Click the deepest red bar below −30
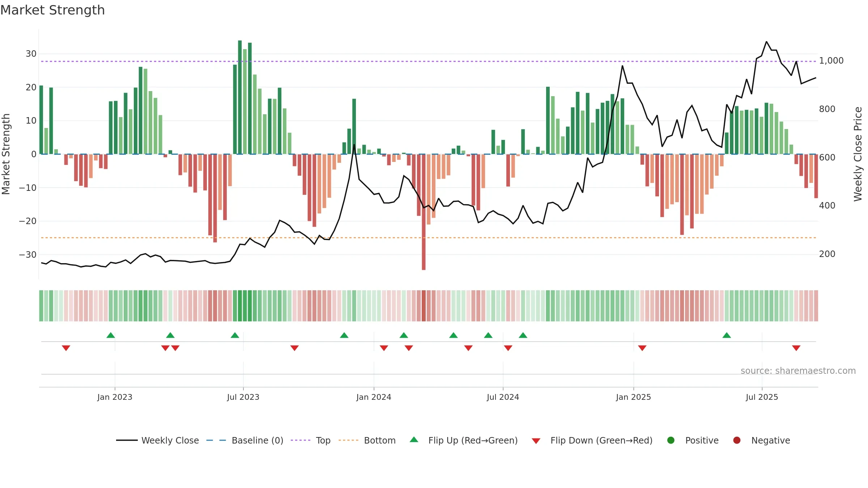The image size is (868, 488). point(424,212)
